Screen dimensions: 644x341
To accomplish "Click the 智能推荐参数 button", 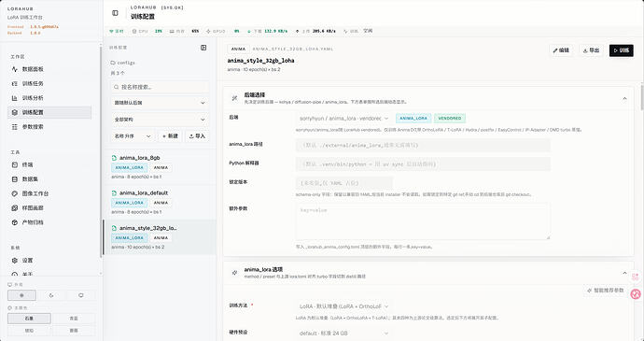I will [x=605, y=291].
